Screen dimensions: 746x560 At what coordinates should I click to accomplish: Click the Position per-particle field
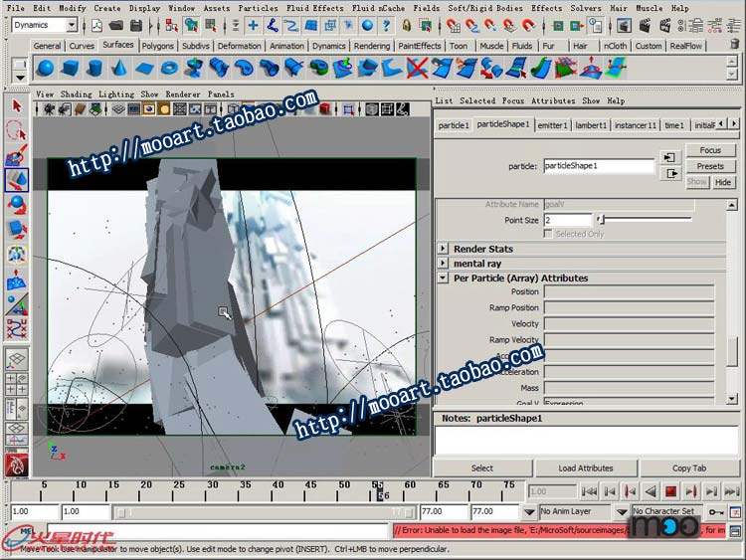click(x=630, y=291)
